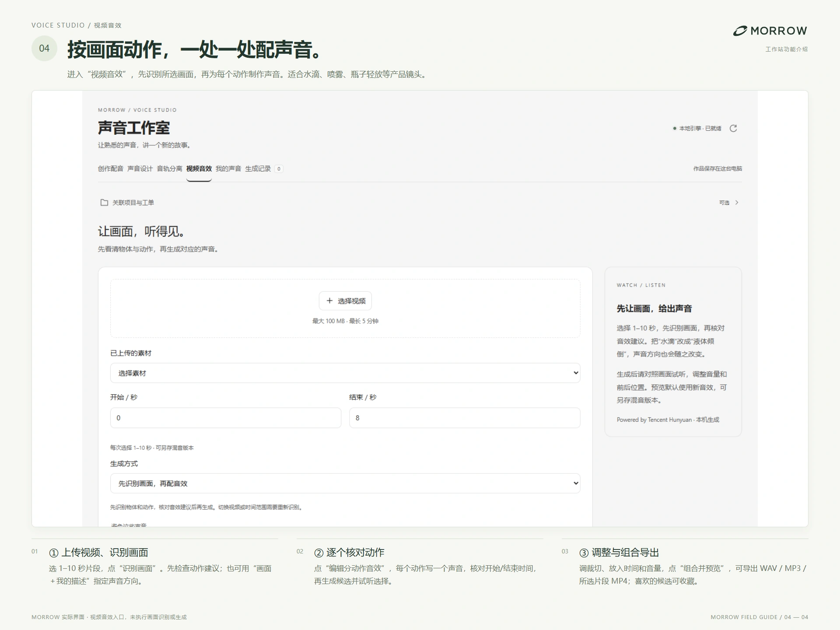Click the 结束 / 秒 input field
Screen dimensions: 840x630
(465, 418)
